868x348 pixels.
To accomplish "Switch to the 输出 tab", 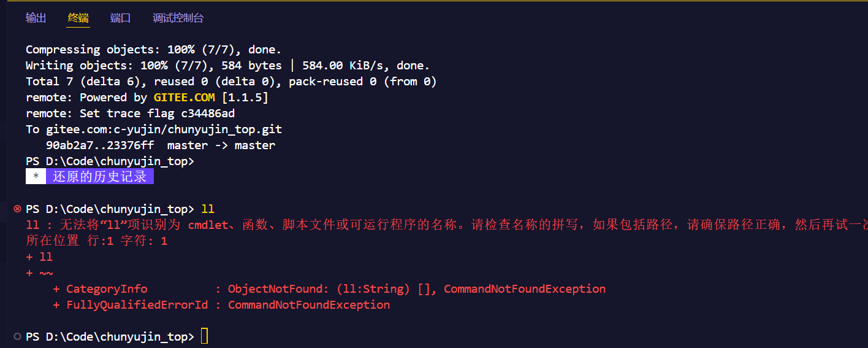I will 36,18.
